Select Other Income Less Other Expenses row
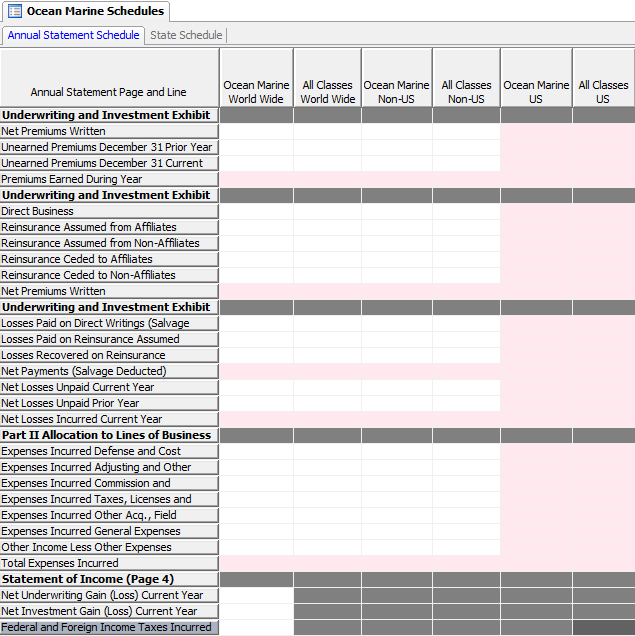Viewport: 635px width, 636px height. pos(109,547)
